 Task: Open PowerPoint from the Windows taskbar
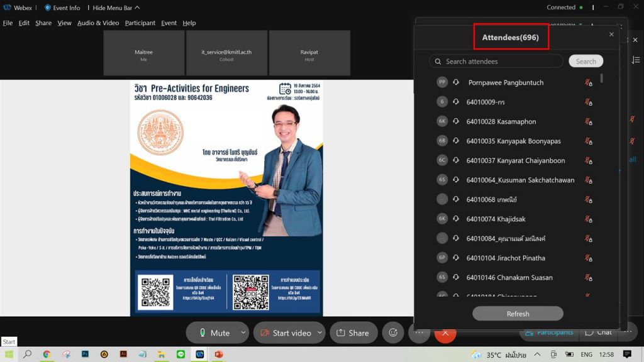tap(219, 354)
